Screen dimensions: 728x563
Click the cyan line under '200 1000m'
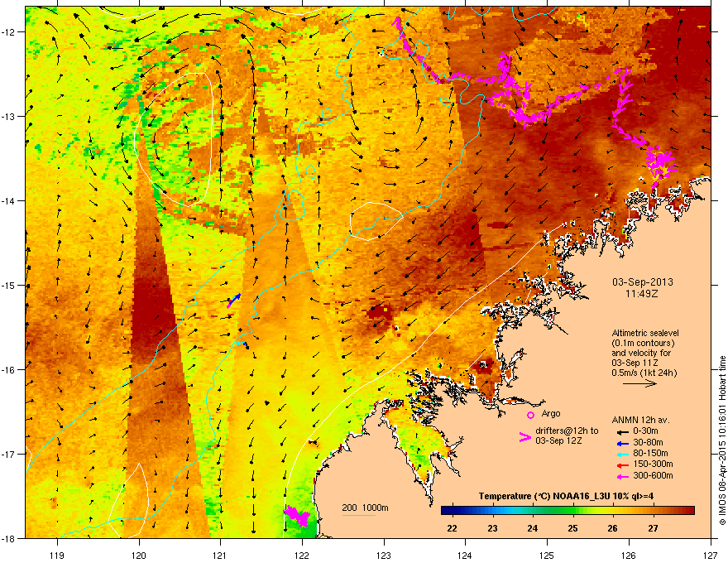[358, 515]
